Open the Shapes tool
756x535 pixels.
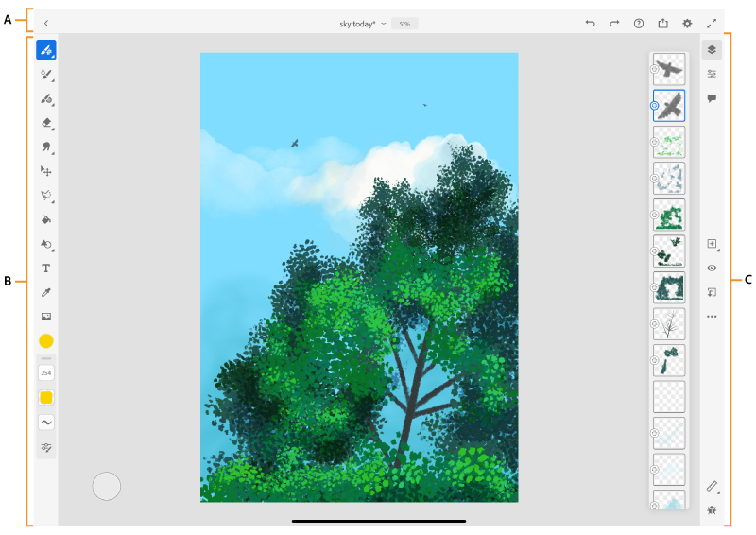[46, 244]
